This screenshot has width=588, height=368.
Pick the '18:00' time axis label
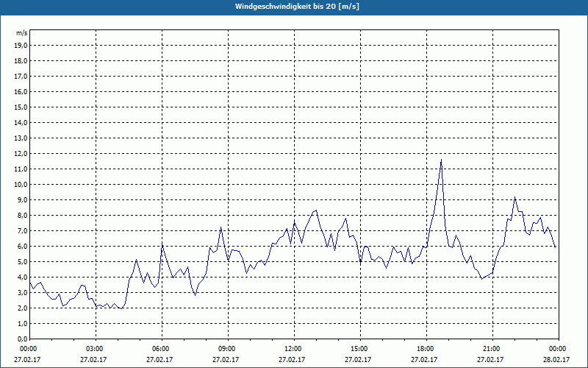tap(427, 349)
